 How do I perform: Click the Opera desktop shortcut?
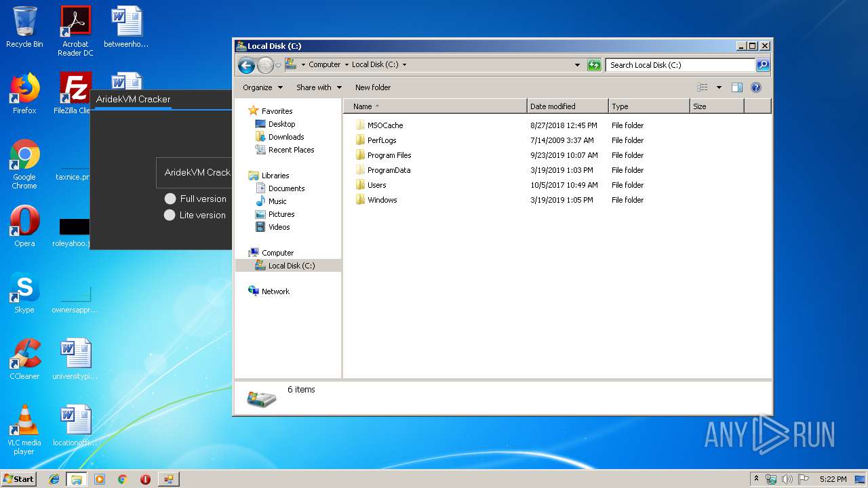point(24,227)
